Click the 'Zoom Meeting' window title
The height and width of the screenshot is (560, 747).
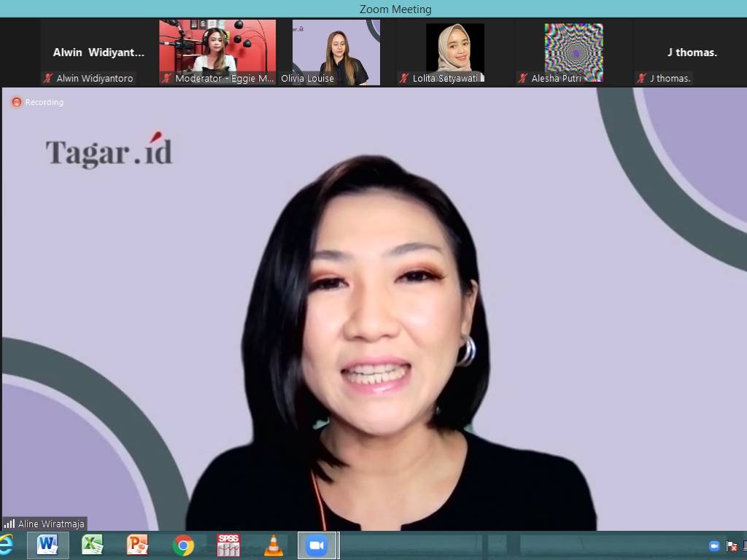tap(395, 9)
